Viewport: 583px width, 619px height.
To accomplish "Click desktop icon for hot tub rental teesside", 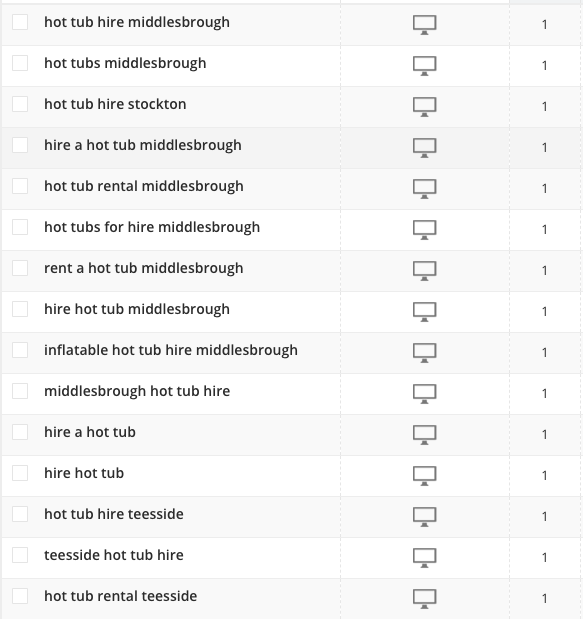I will pos(424,599).
